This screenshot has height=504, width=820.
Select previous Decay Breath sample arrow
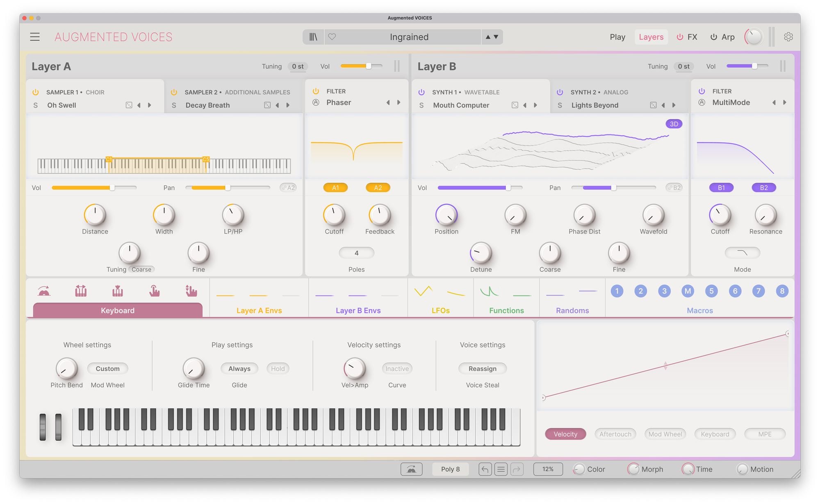277,105
